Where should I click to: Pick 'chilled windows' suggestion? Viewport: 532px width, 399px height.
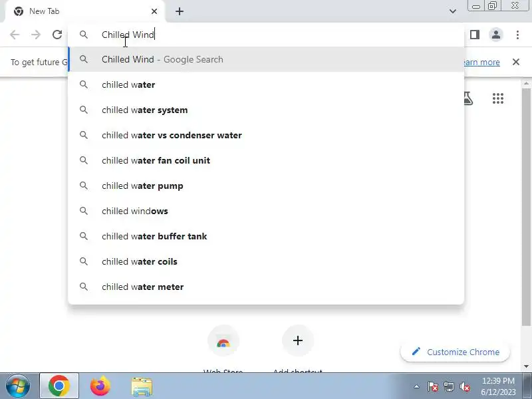point(266,211)
